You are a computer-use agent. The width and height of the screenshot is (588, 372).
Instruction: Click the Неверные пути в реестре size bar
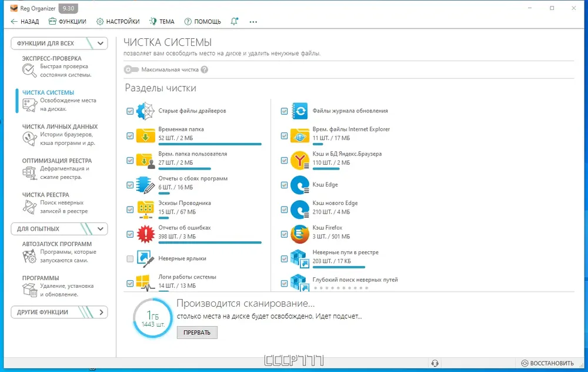339,267
